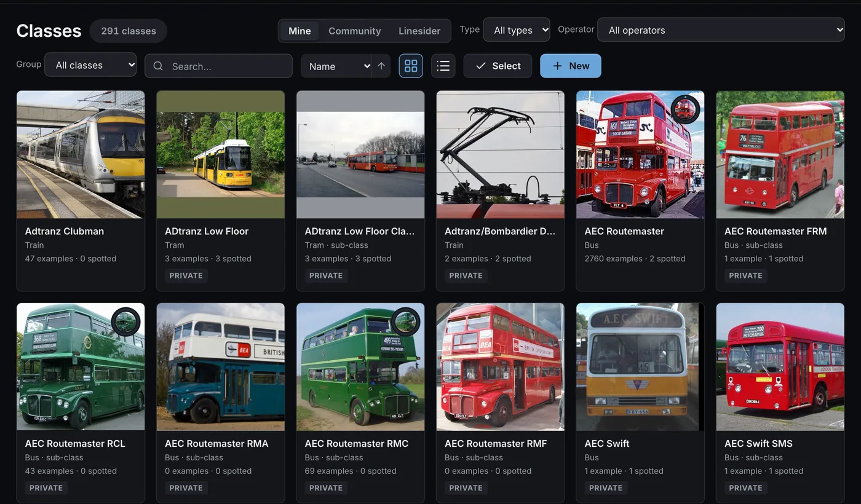This screenshot has width=861, height=504.
Task: Click the 69 examples · 0 spotted text
Action: tap(351, 471)
